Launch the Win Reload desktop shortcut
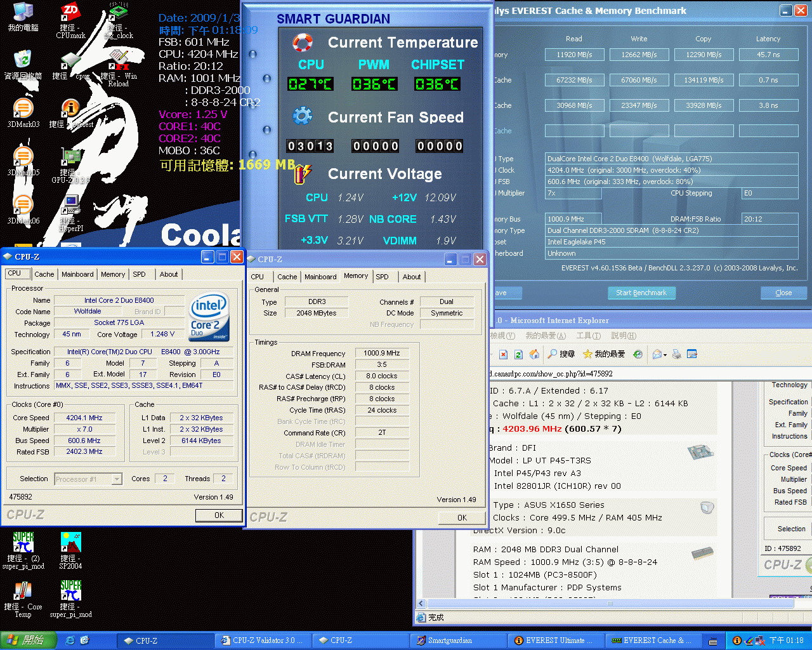Screen dimensions: 812x650 pyautogui.click(x=119, y=69)
